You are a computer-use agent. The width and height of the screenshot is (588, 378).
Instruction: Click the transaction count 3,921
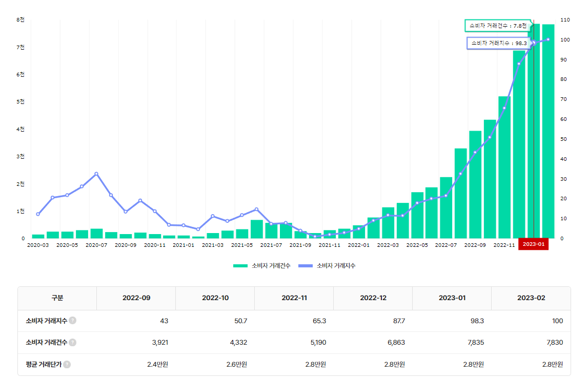tap(160, 343)
